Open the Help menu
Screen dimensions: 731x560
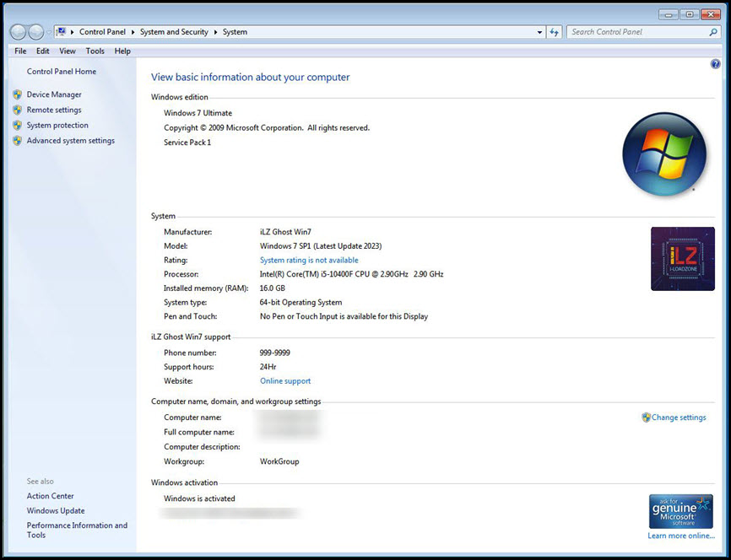coord(122,51)
